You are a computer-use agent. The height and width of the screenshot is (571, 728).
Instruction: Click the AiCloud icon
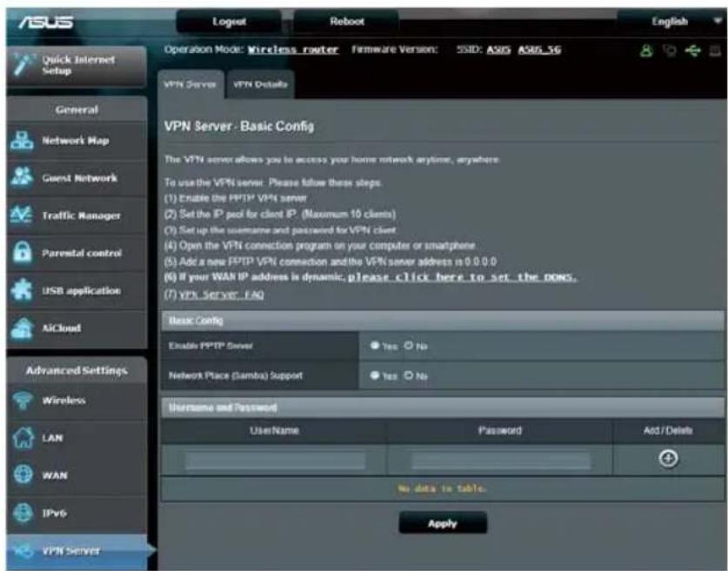[x=22, y=328]
